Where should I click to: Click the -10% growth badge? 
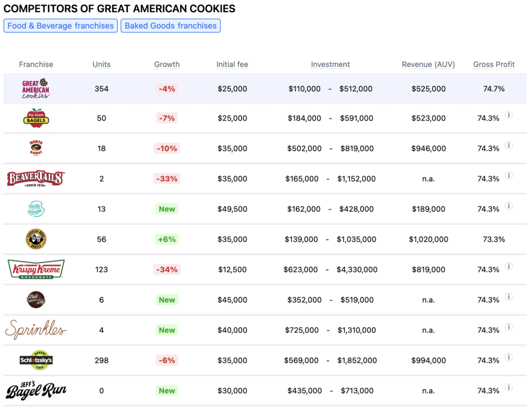pos(167,148)
